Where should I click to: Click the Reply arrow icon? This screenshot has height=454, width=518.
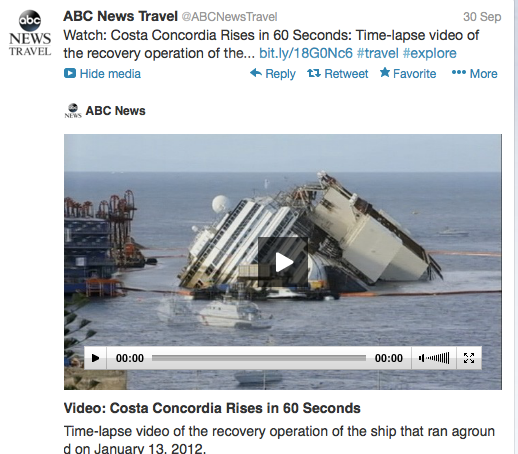[256, 73]
